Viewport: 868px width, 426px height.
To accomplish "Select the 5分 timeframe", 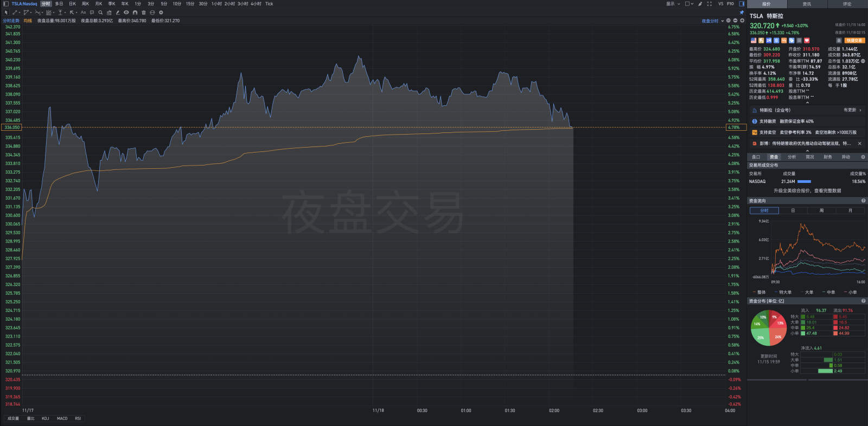I will pyautogui.click(x=164, y=4).
